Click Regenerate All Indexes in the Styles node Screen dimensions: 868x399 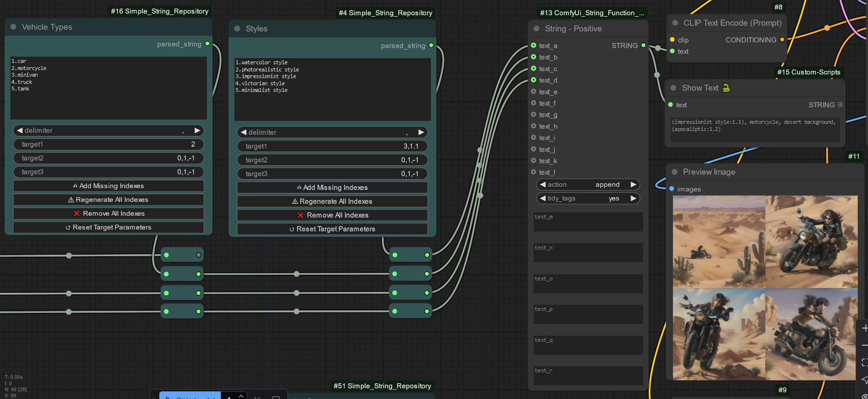tap(332, 201)
